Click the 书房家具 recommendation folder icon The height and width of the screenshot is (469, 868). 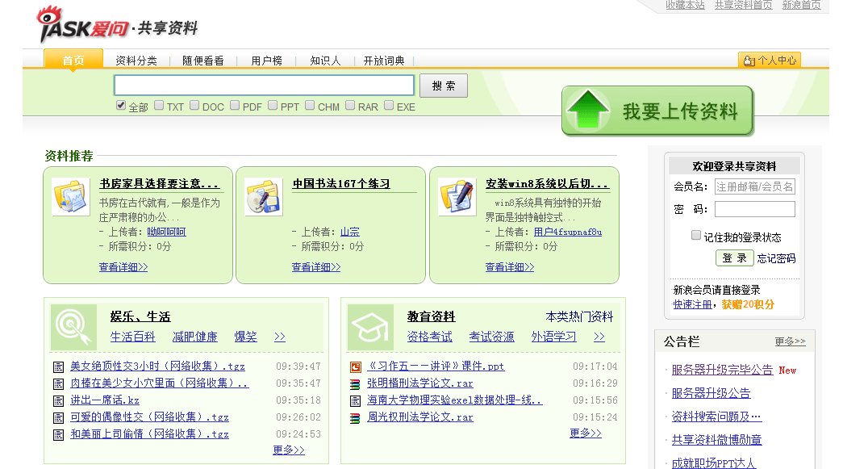coord(71,197)
